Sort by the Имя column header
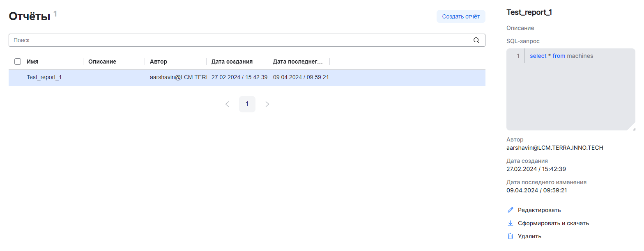The width and height of the screenshot is (644, 251). [33, 62]
